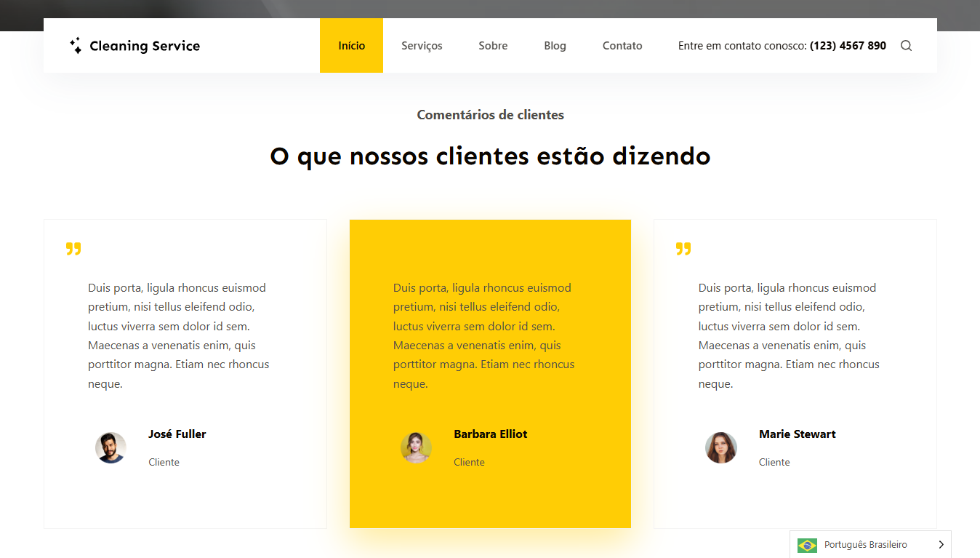This screenshot has height=558, width=980.
Task: Click the phone number (123) 4567 890
Action: (848, 46)
